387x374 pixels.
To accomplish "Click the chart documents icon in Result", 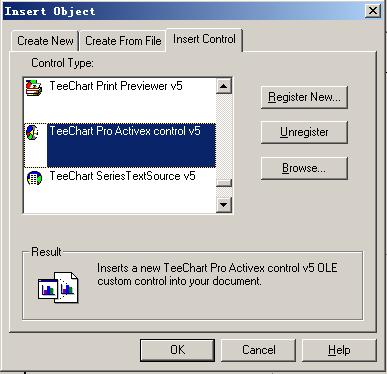I will (58, 287).
